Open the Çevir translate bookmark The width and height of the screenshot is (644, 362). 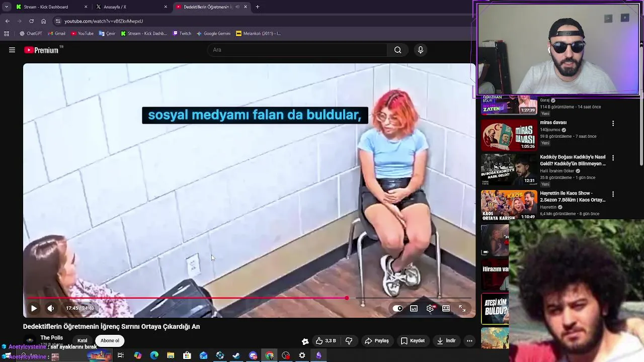(107, 34)
